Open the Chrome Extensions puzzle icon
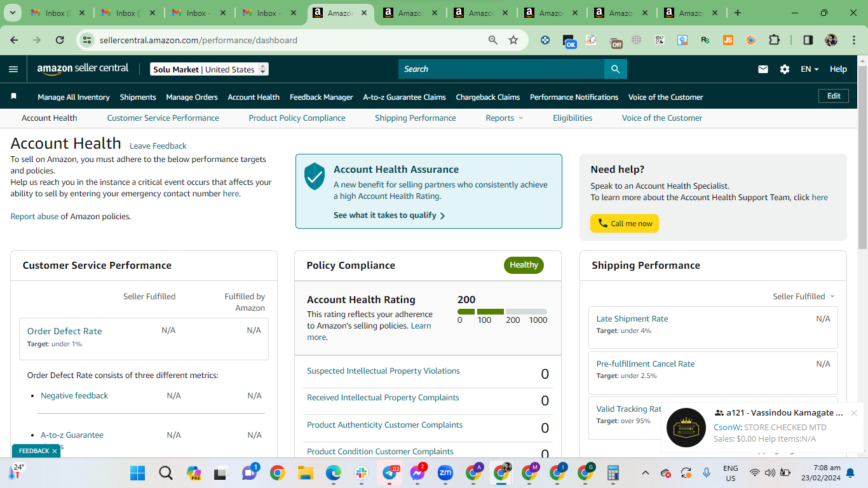868x488 pixels. [774, 40]
